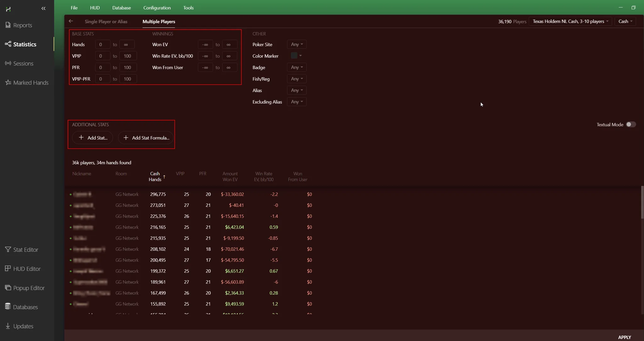Viewport: 644px width, 341px height.
Task: Open the Statistics sidebar section
Action: [21, 44]
